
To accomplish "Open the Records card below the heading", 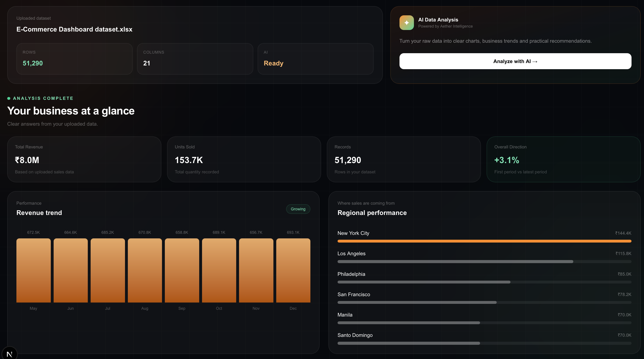I will click(404, 159).
